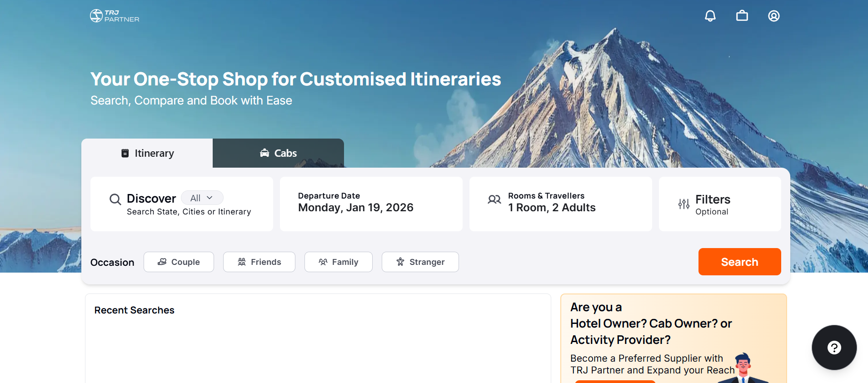Toggle the Couple occasion chip
This screenshot has width=868, height=383.
179,262
